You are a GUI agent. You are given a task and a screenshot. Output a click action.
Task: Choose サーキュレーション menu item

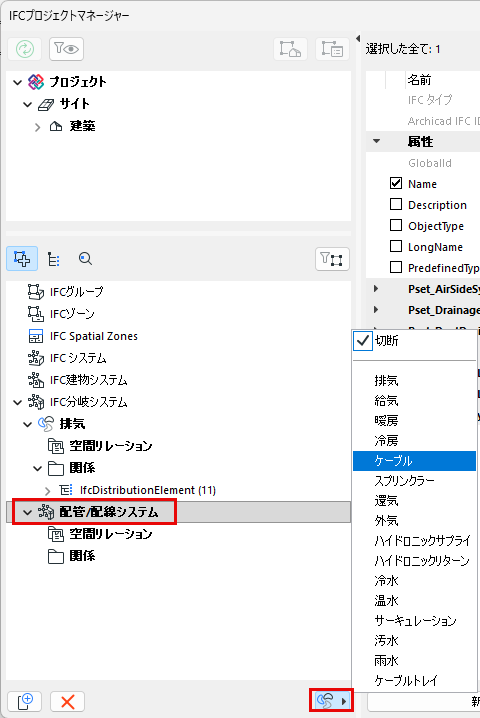point(415,620)
